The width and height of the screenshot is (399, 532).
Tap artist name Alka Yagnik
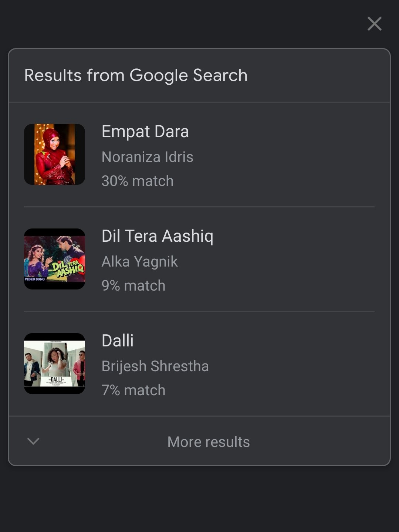tap(139, 261)
